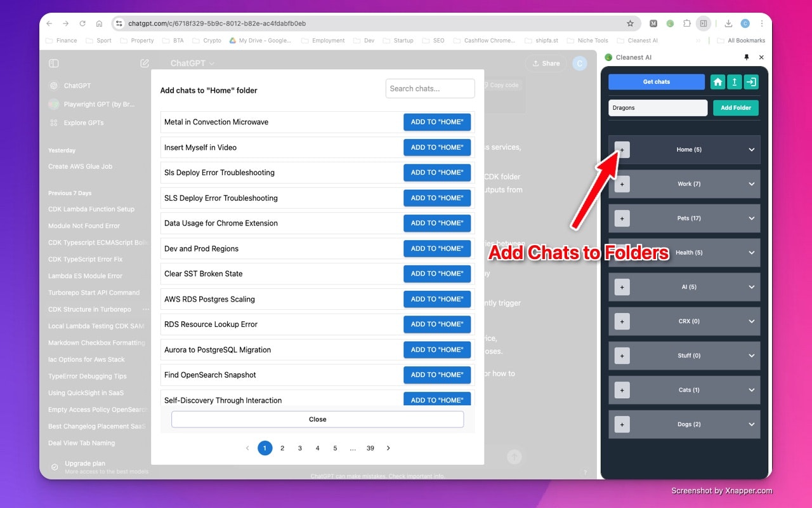This screenshot has height=508, width=812.
Task: Click plus button on Dogs folder
Action: [x=622, y=424]
